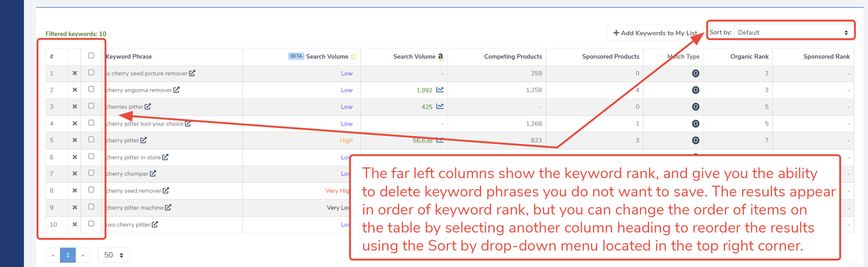Open trend graph icon next to 425

(x=440, y=106)
